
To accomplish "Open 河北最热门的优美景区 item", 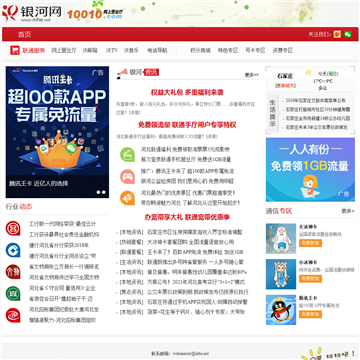I will coord(188,193).
